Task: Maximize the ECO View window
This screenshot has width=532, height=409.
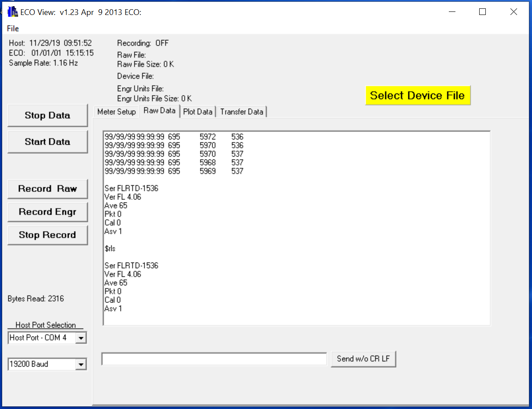Action: click(482, 12)
